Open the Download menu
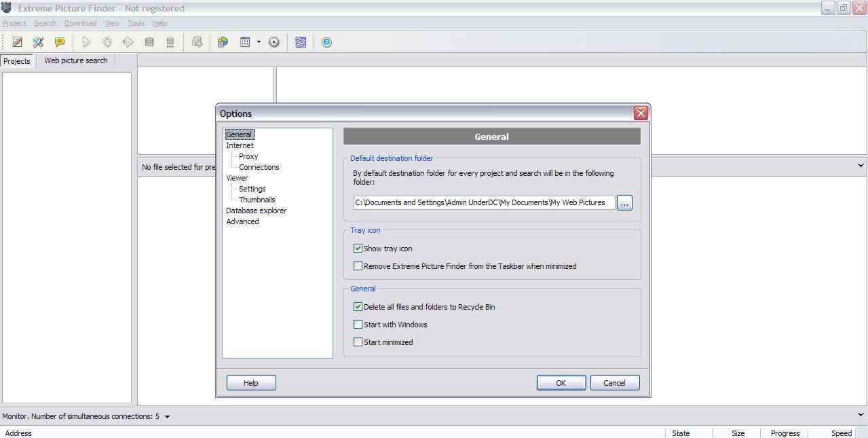The height and width of the screenshot is (438, 868). (81, 23)
